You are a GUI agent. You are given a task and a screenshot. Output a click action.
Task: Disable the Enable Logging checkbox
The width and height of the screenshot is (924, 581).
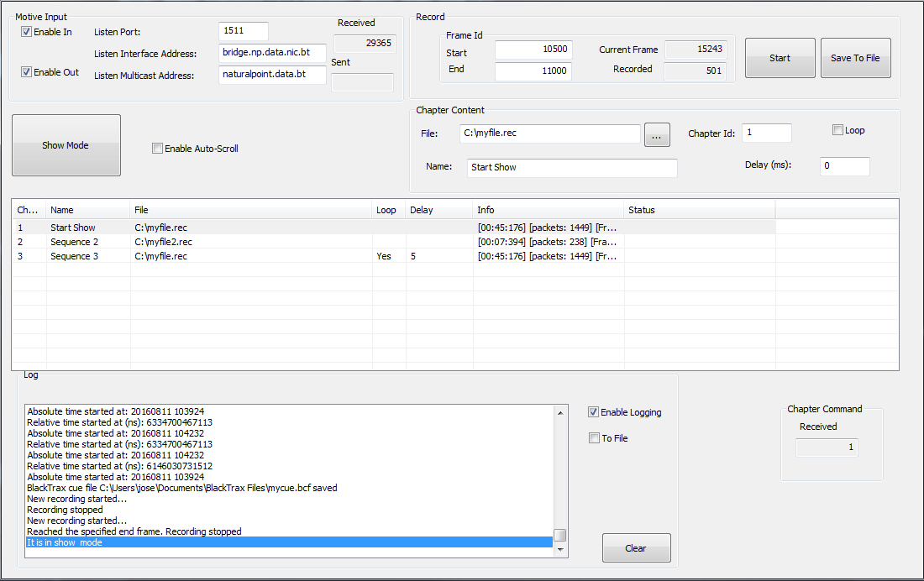point(594,412)
